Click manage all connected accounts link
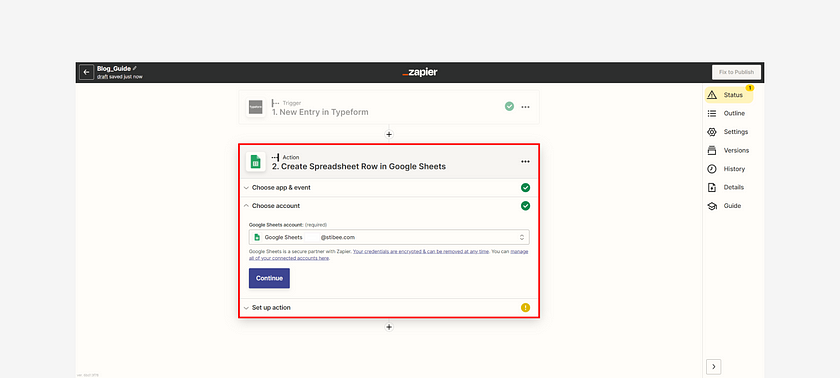The height and width of the screenshot is (378, 840). [x=289, y=258]
